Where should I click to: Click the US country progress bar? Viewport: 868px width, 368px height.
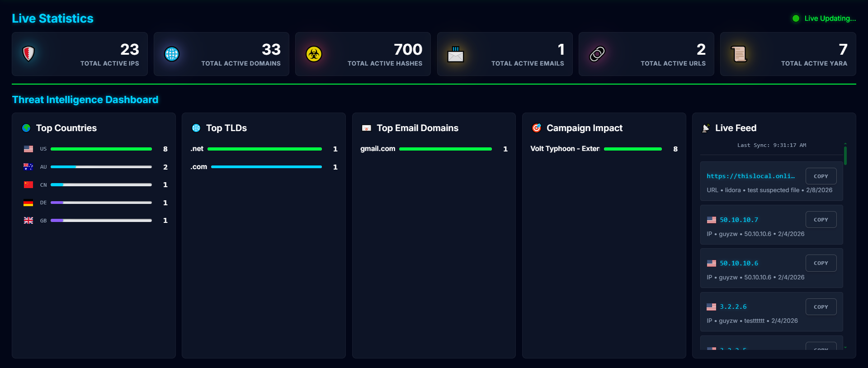(x=101, y=149)
